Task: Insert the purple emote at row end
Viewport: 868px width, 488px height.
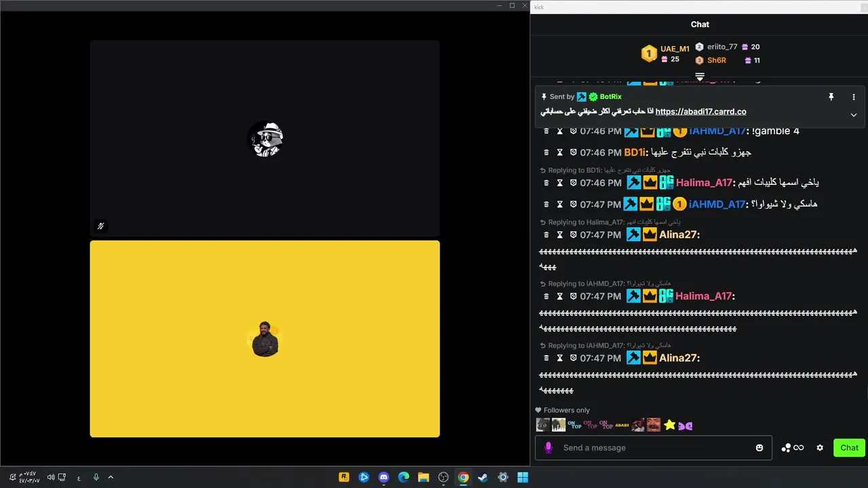Action: pyautogui.click(x=686, y=426)
